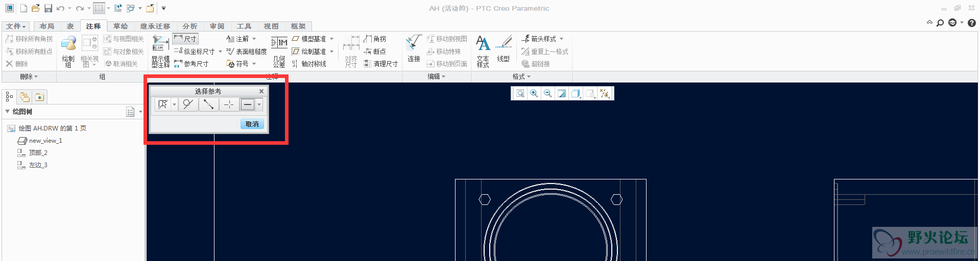Expand the 编辑 group dropdown

[437, 76]
